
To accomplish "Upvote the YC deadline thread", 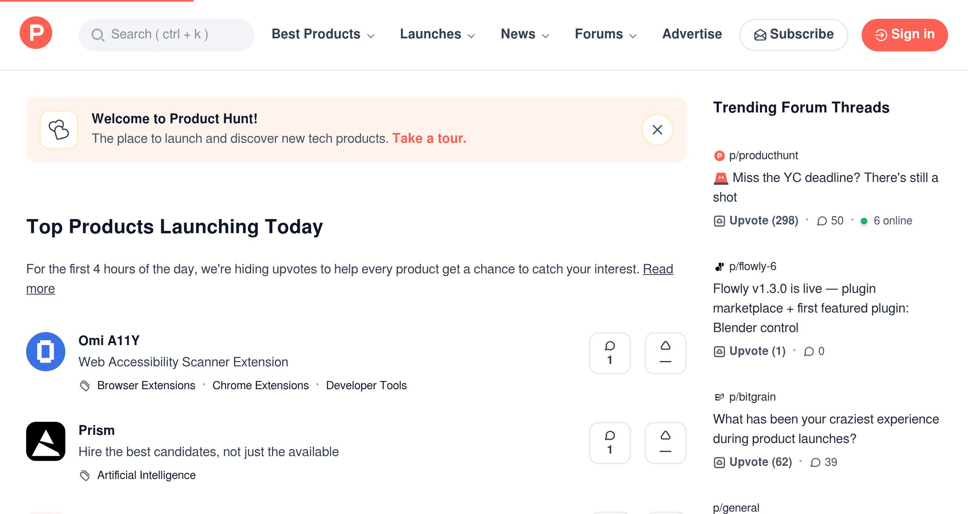I will pos(756,221).
